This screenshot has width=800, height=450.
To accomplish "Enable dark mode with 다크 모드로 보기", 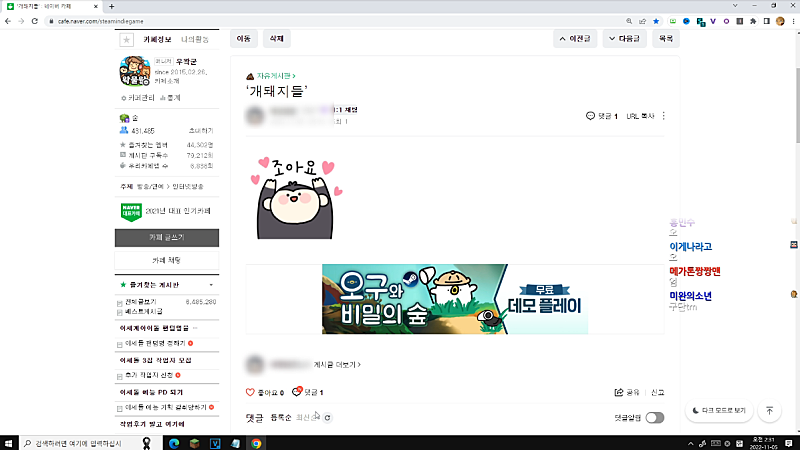I will (x=719, y=410).
